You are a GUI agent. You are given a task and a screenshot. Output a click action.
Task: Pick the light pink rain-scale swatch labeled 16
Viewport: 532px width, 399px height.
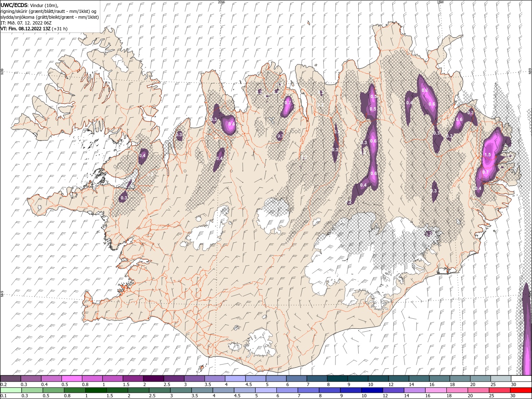pyautogui.click(x=436, y=390)
